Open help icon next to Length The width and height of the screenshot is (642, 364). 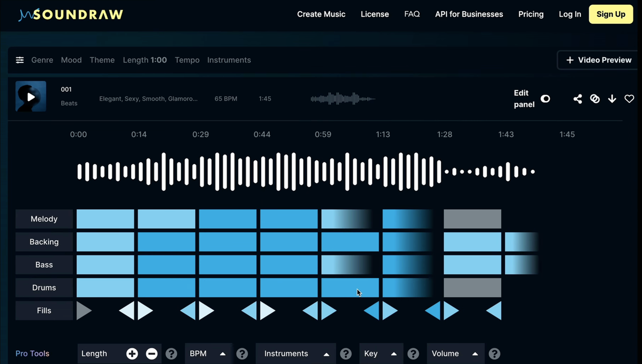(x=171, y=354)
